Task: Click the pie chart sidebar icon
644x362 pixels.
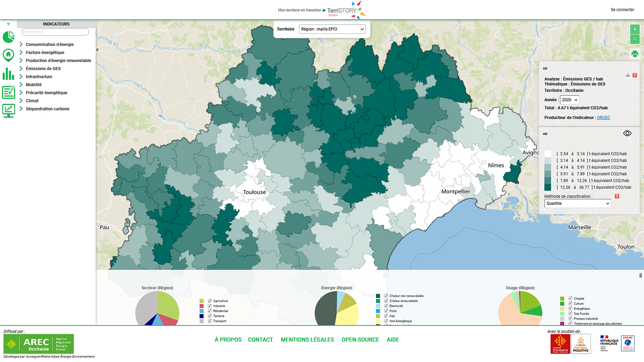Action: click(8, 37)
